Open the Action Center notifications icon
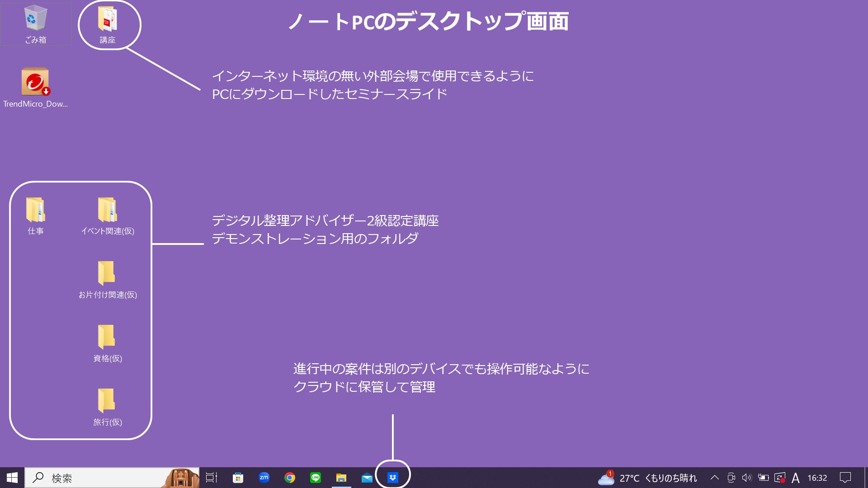This screenshot has height=488, width=868. [x=845, y=478]
